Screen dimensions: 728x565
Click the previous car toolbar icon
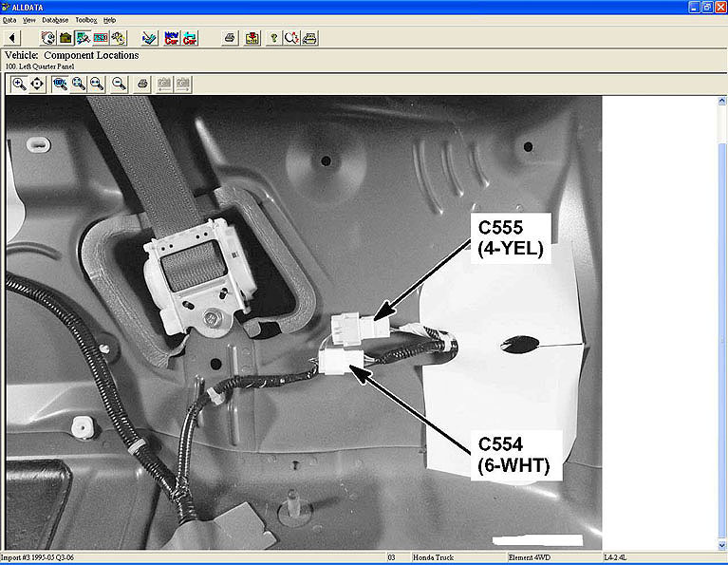click(191, 38)
